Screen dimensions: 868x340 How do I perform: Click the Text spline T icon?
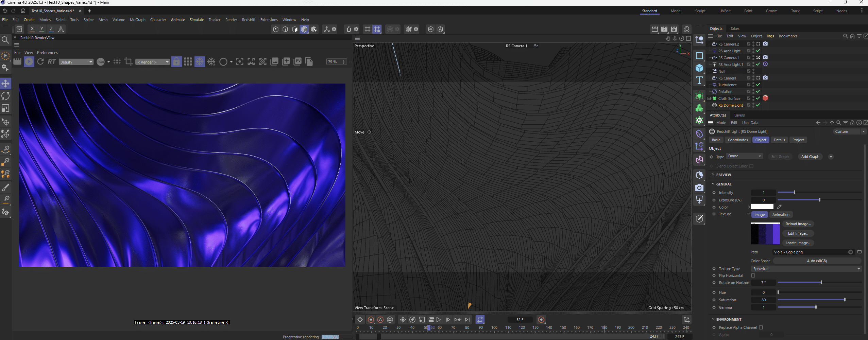699,80
